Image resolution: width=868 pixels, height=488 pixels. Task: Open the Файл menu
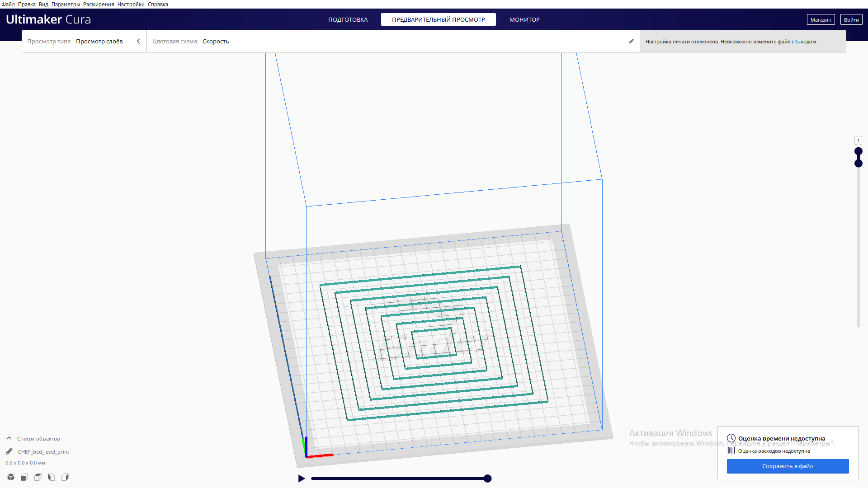coord(8,4)
